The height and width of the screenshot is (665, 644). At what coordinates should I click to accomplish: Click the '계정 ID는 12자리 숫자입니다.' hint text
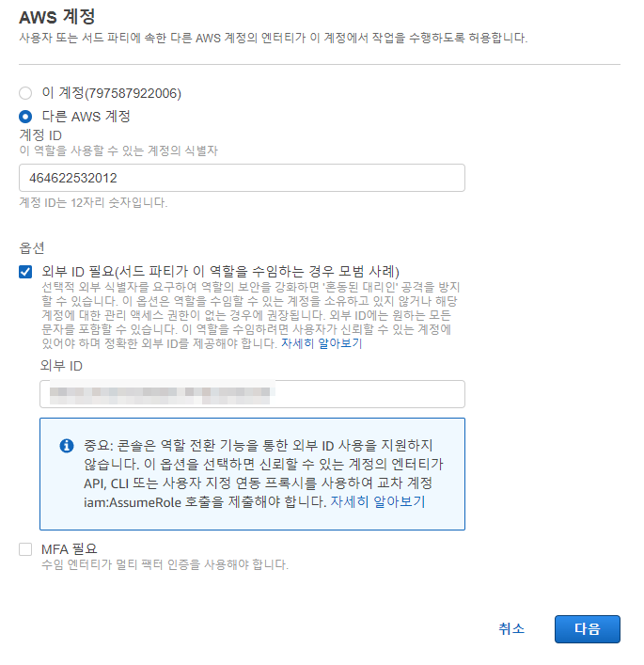93,202
